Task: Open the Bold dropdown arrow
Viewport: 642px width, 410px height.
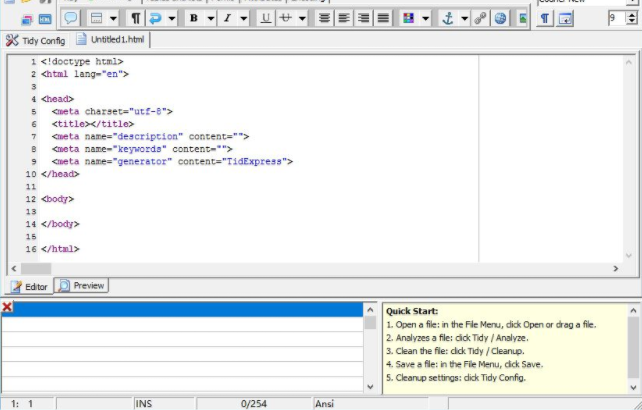Action: click(x=210, y=18)
